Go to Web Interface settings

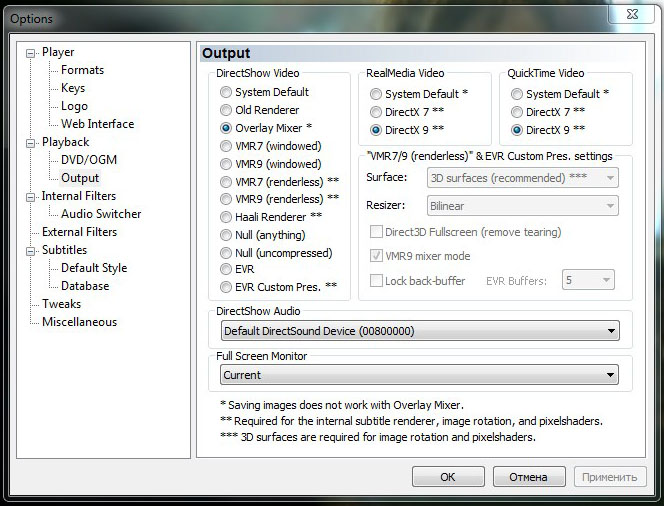tap(97, 124)
